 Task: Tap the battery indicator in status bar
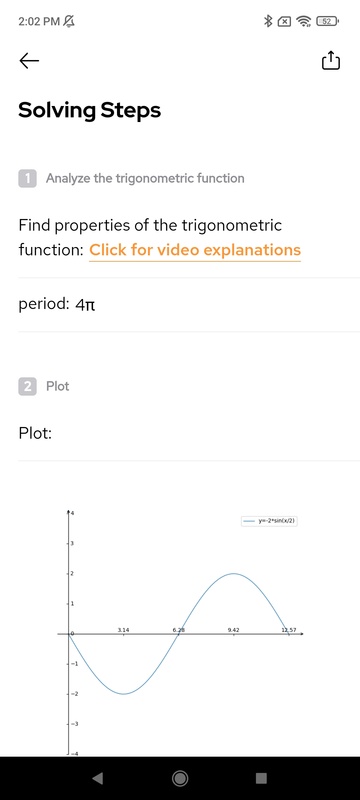[327, 21]
